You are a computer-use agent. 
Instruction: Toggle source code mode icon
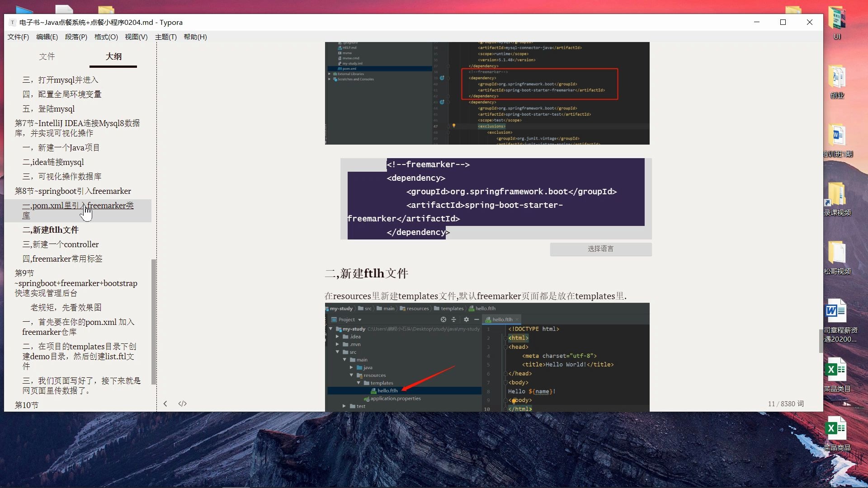pos(182,404)
